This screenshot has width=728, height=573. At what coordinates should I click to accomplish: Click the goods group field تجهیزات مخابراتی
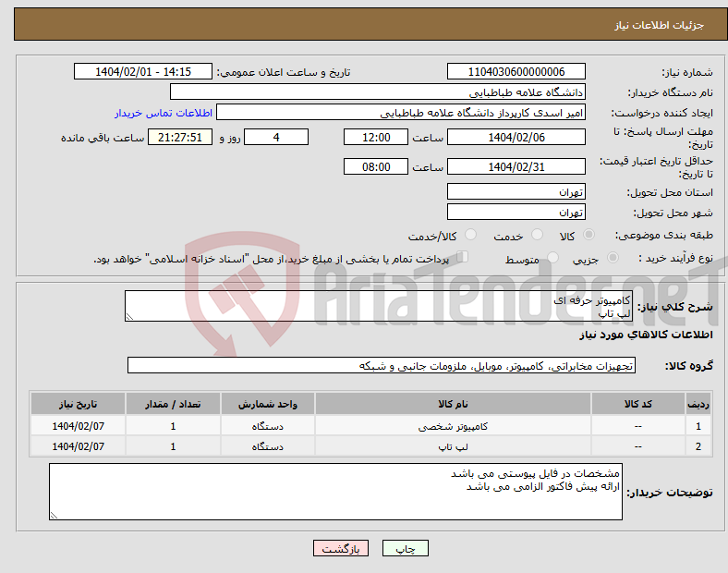382,365
